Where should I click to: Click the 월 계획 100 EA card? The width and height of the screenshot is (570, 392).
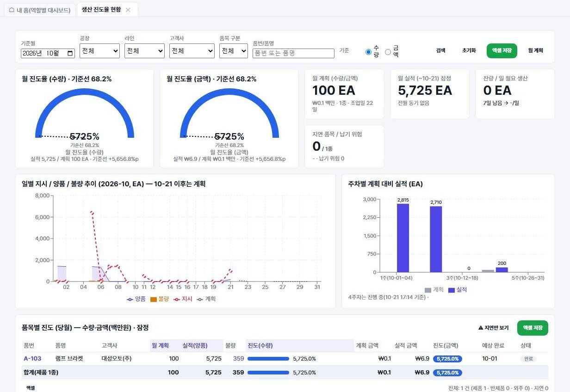point(344,94)
